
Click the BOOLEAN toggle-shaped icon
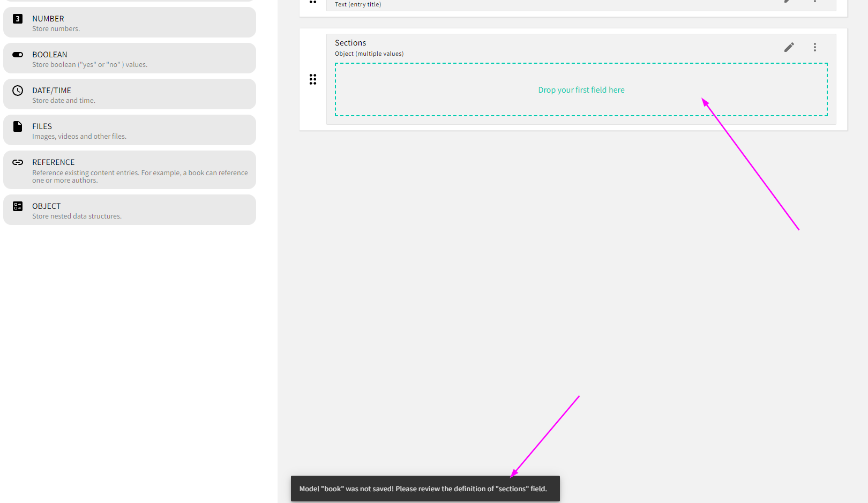pyautogui.click(x=18, y=55)
